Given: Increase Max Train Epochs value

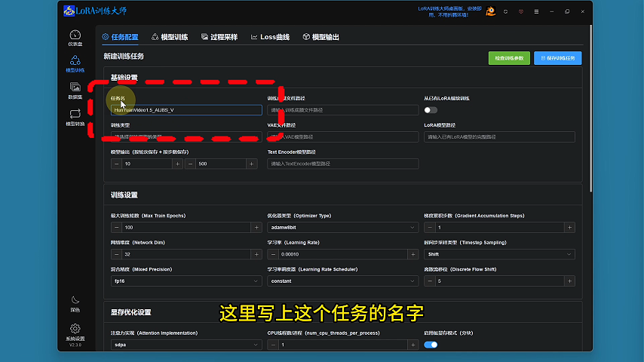Looking at the screenshot, I should coord(256,228).
